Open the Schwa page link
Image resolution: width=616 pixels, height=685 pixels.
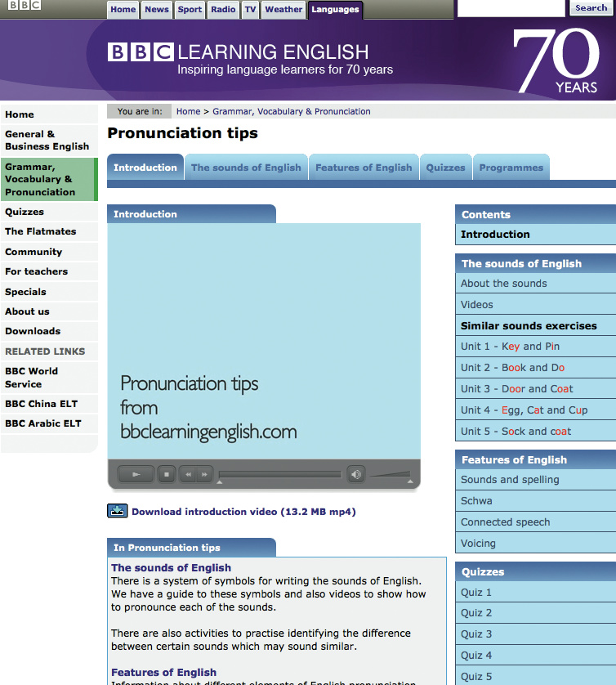click(x=536, y=500)
